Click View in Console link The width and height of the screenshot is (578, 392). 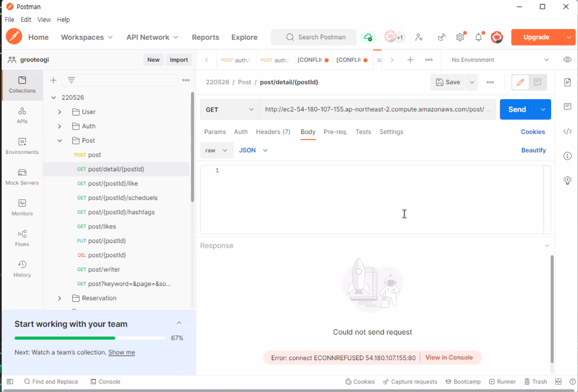[449, 357]
